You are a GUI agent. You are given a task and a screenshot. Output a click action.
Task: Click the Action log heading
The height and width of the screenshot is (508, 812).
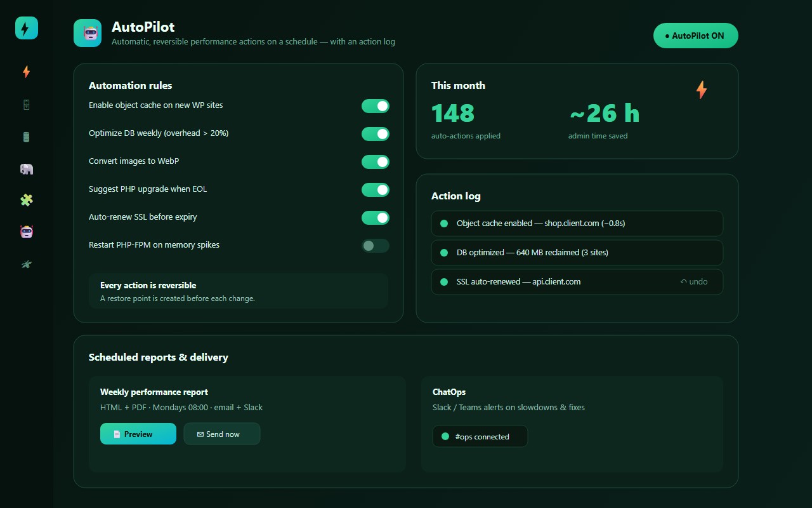point(456,196)
